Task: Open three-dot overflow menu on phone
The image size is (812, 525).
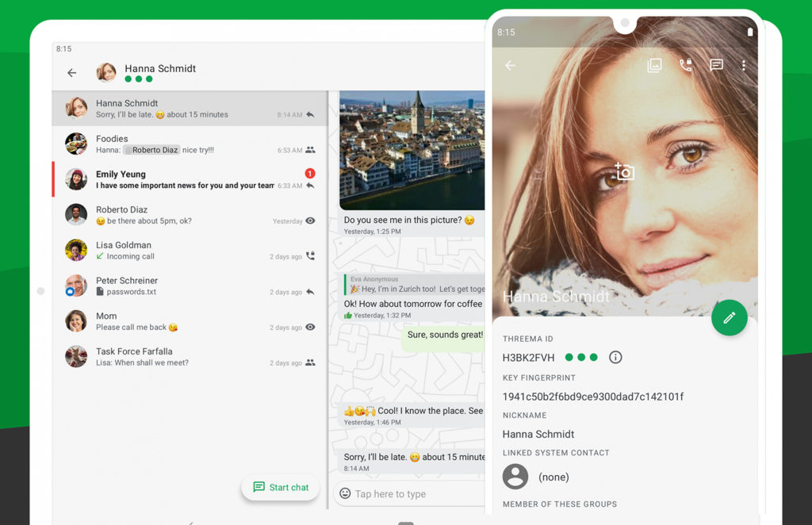Action: [x=744, y=65]
